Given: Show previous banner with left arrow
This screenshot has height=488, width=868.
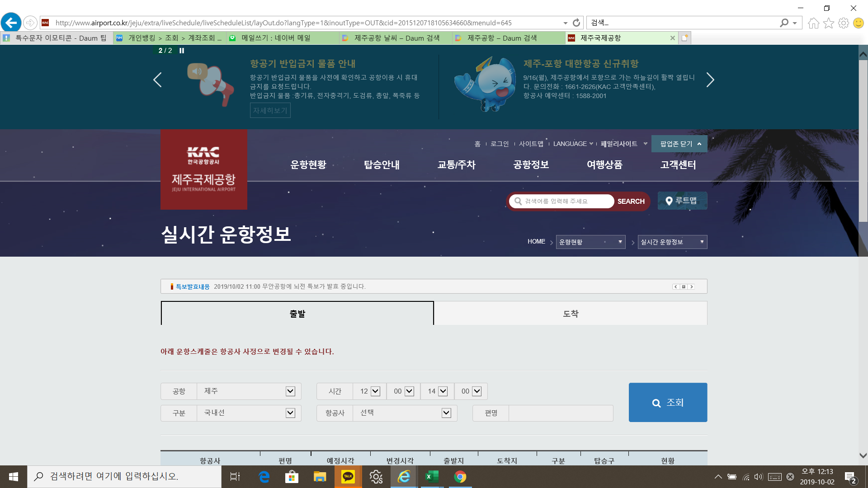Looking at the screenshot, I should pyautogui.click(x=157, y=80).
